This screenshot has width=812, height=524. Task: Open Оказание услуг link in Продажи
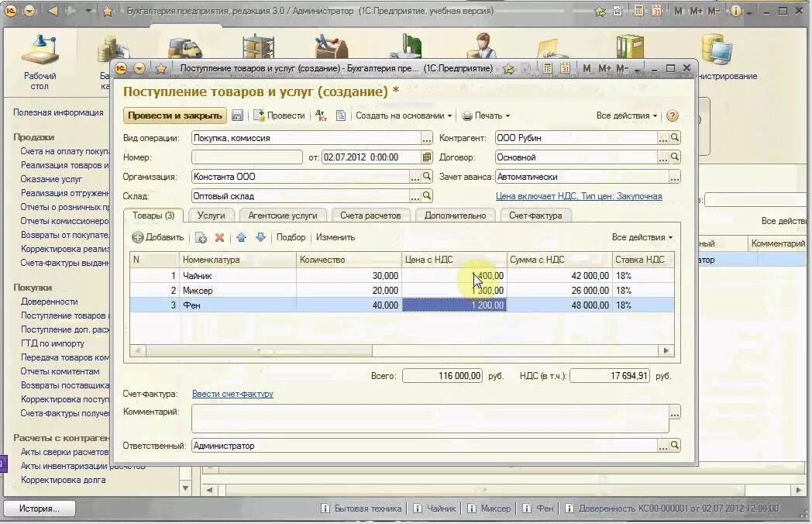(51, 179)
